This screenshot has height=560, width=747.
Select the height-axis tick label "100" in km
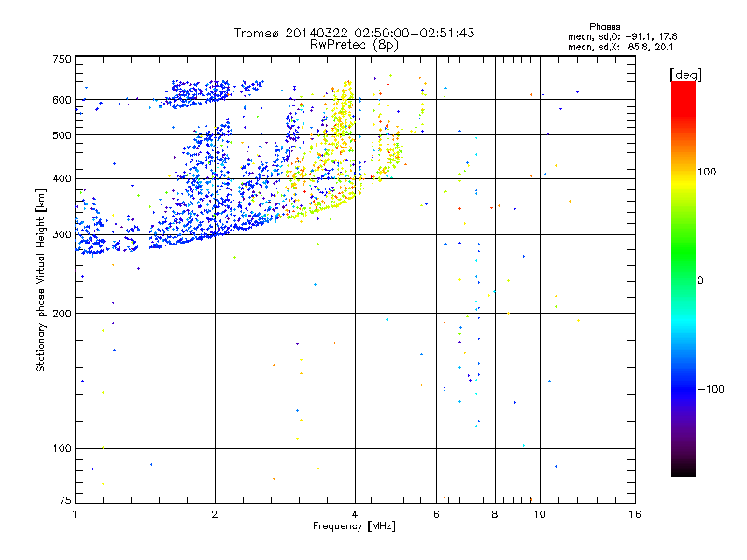[x=62, y=449]
